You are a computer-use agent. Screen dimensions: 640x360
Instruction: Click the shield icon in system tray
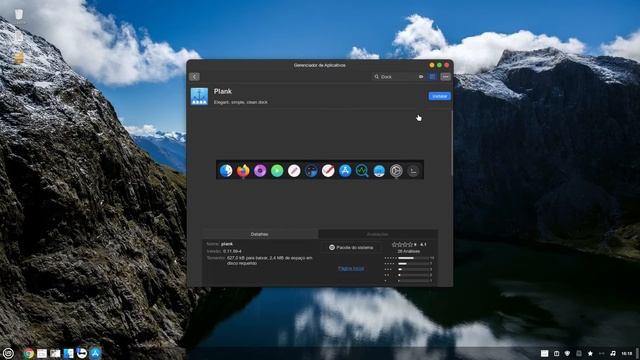567,353
